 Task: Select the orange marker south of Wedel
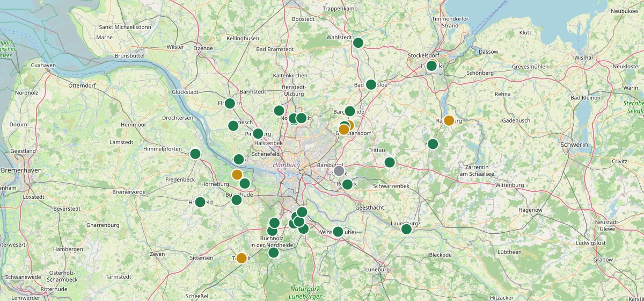[237, 174]
